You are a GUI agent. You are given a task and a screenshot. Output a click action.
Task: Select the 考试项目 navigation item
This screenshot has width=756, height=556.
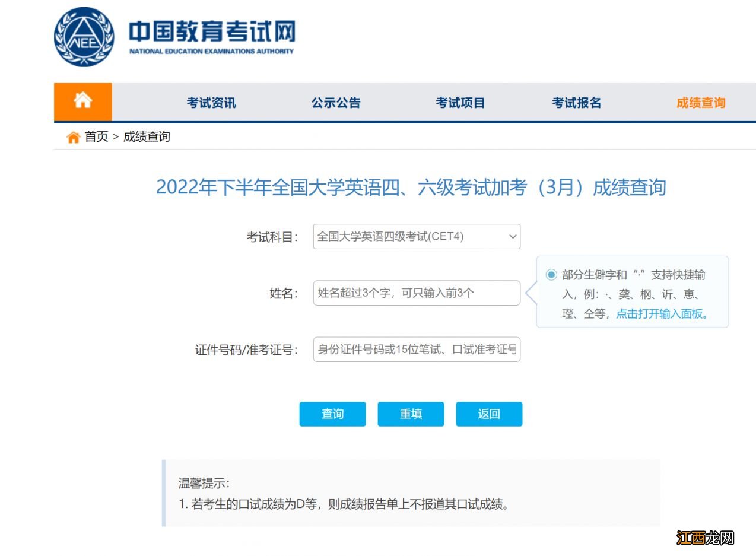coord(460,102)
